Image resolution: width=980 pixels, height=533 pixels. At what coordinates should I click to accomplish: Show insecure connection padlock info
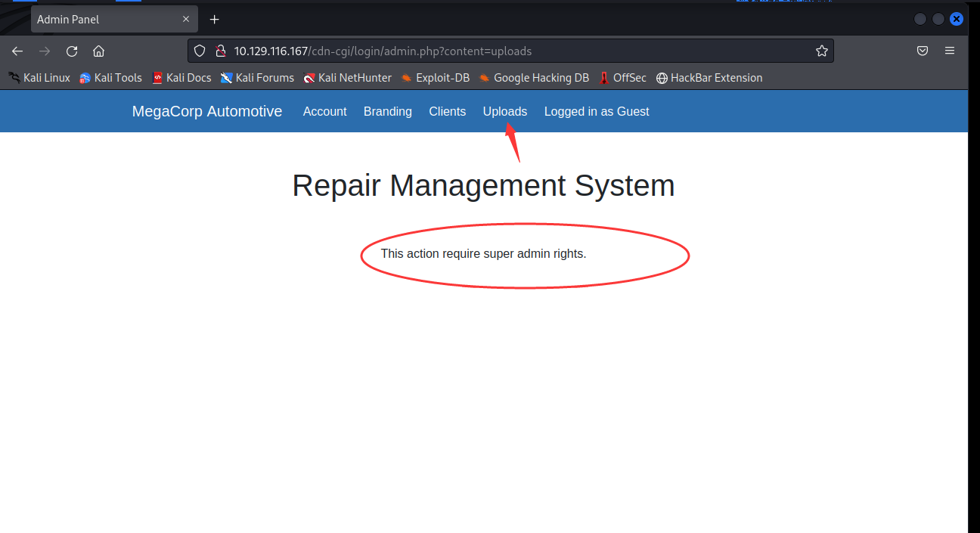point(220,51)
